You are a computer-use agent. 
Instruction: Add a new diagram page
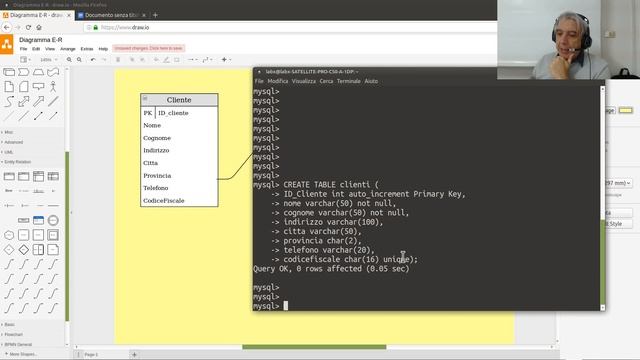coord(134,355)
